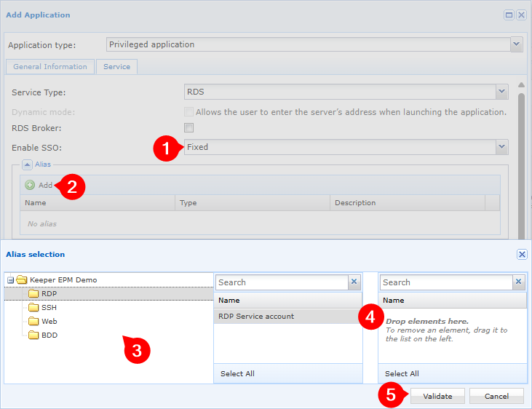Toggle the Dynamic mode checkbox

[189, 111]
